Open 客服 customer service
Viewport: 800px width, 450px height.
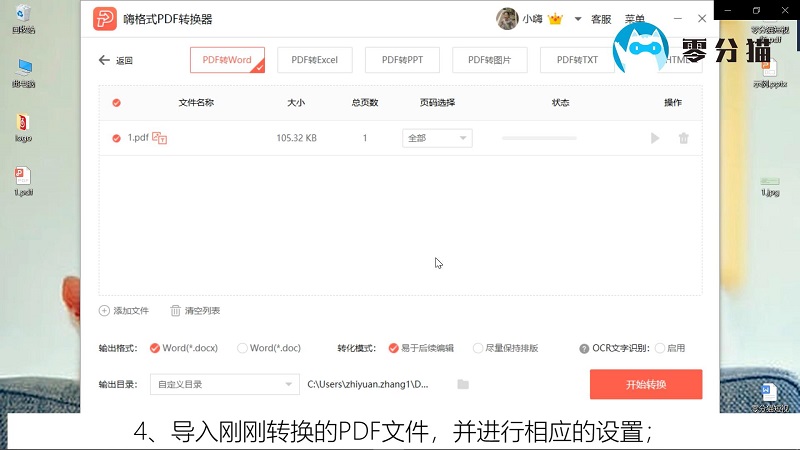(x=601, y=19)
